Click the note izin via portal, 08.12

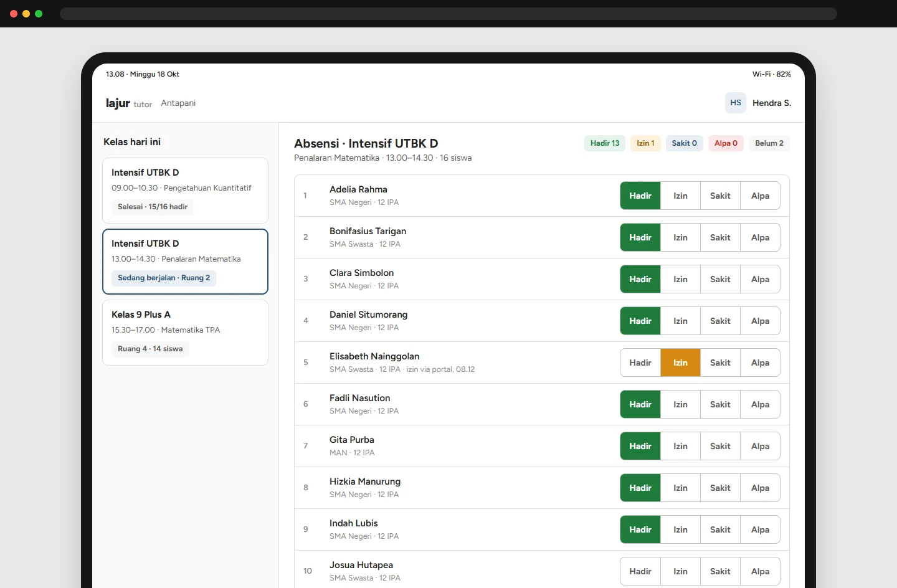[x=440, y=369]
